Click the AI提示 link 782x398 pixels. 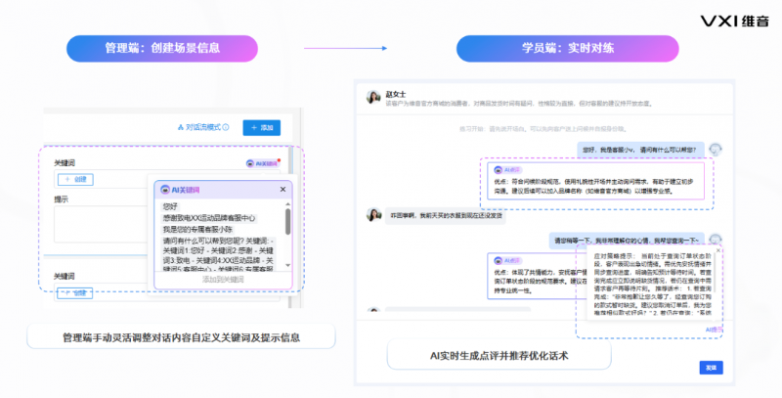point(714,330)
